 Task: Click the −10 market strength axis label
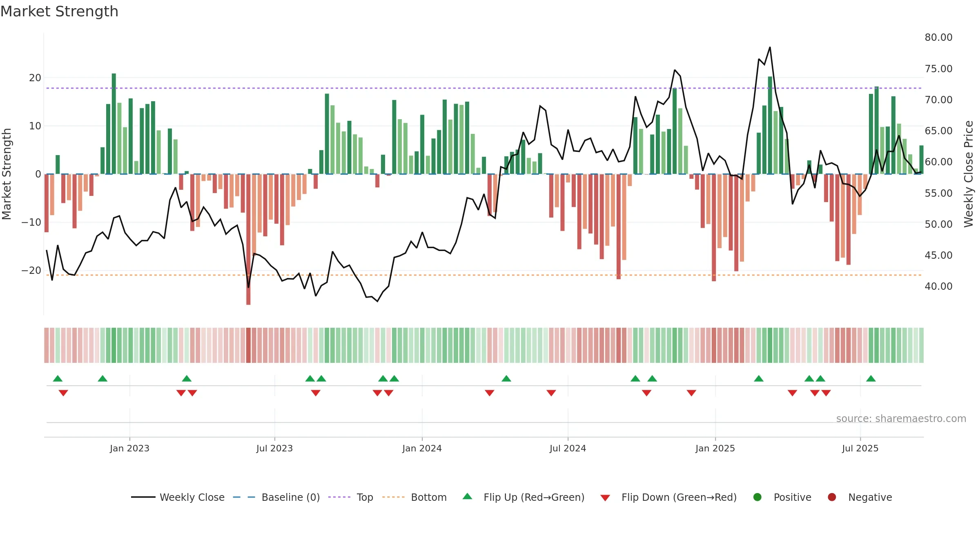pos(31,222)
